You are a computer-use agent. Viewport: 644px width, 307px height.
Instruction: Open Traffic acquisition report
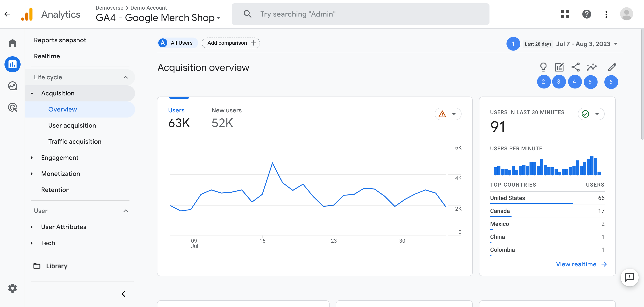click(x=75, y=141)
